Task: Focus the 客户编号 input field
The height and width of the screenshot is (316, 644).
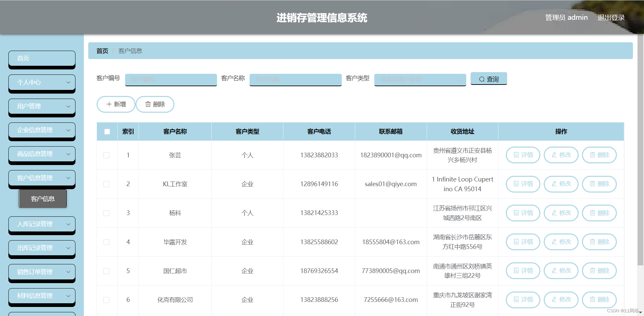Action: pos(171,80)
